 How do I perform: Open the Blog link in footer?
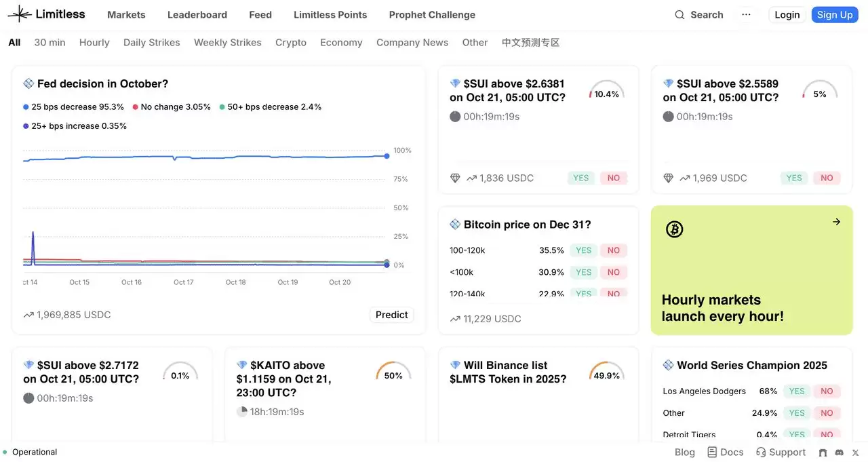684,452
